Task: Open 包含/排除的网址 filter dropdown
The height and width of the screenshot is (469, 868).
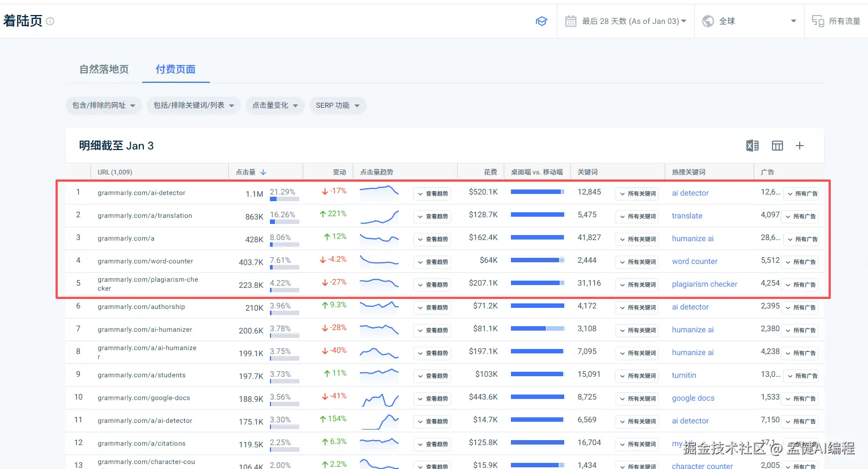Action: (103, 106)
